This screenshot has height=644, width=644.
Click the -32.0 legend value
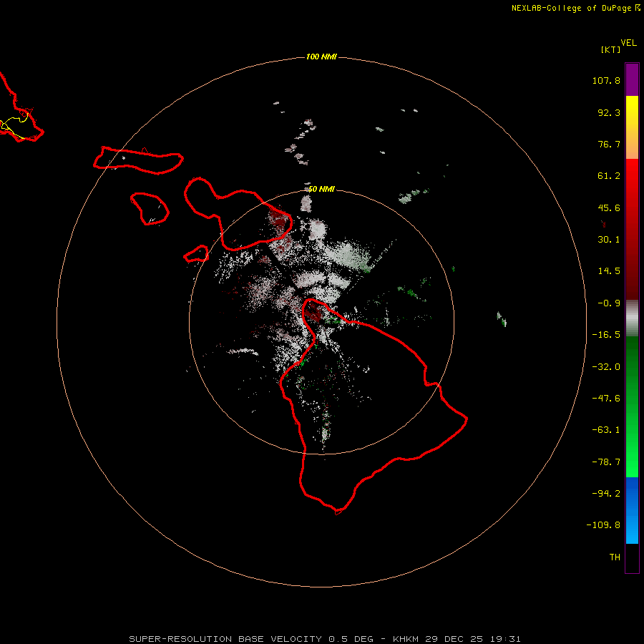(x=606, y=367)
